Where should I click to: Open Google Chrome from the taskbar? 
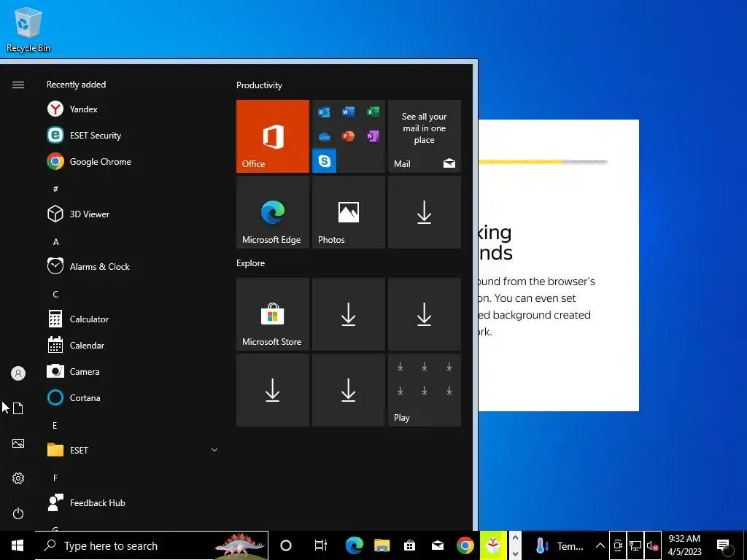pyautogui.click(x=465, y=545)
